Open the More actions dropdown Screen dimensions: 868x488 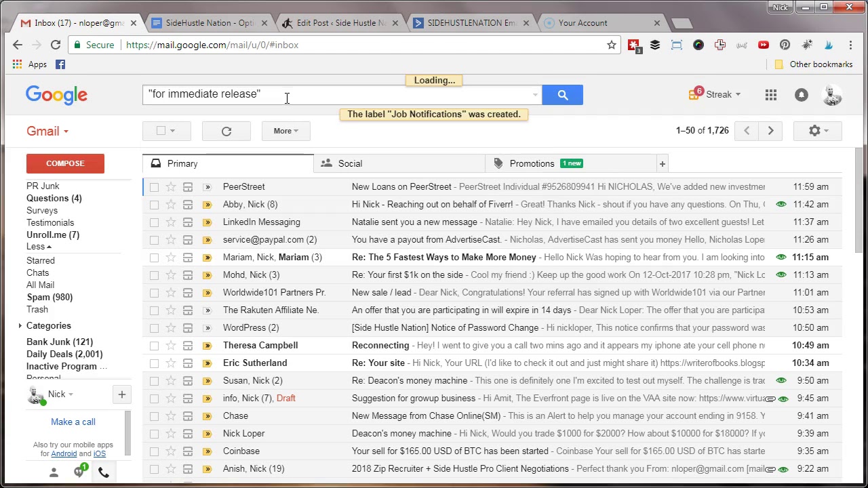coord(285,131)
